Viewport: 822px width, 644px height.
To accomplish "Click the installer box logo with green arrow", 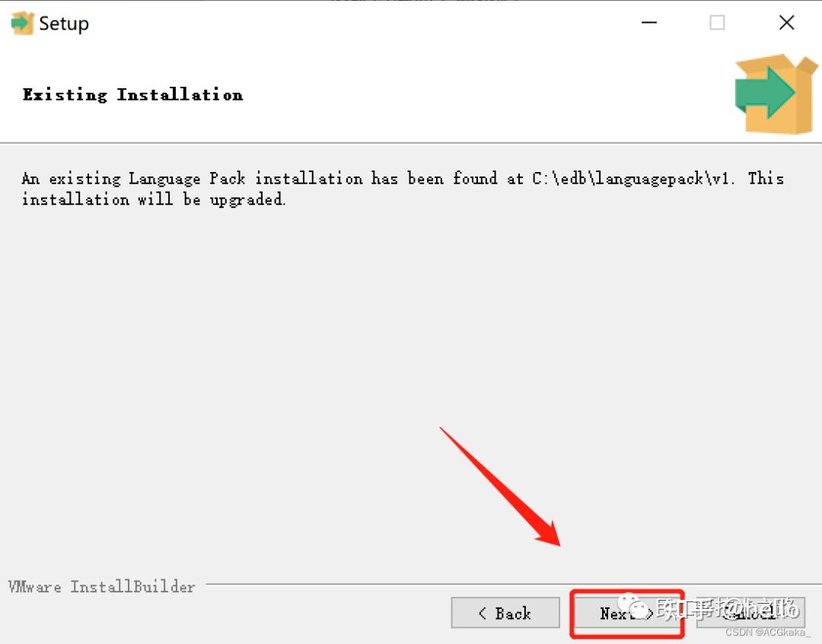I will [x=776, y=94].
